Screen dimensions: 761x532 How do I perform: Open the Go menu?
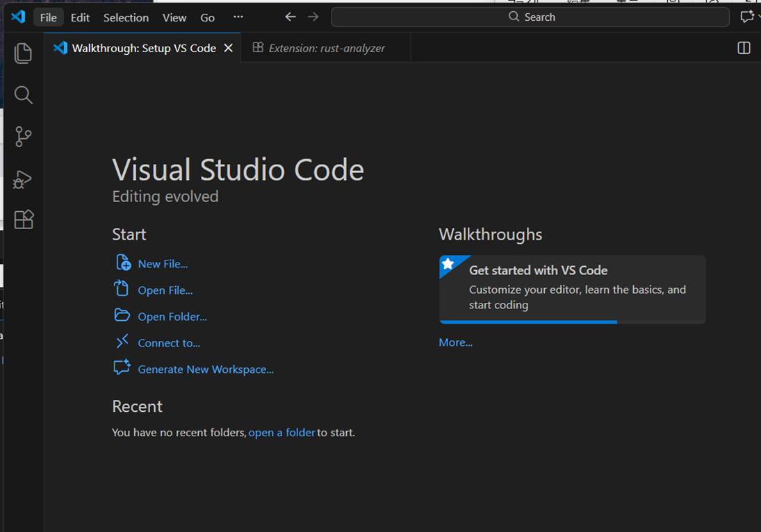207,17
